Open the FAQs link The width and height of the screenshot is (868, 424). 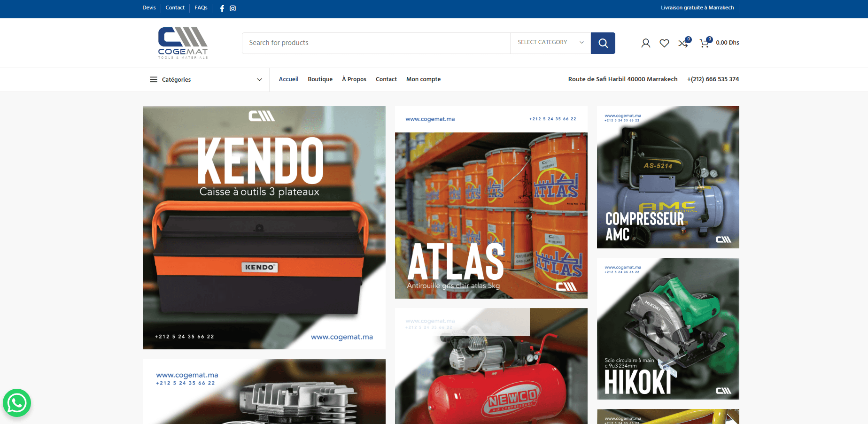[x=201, y=8]
